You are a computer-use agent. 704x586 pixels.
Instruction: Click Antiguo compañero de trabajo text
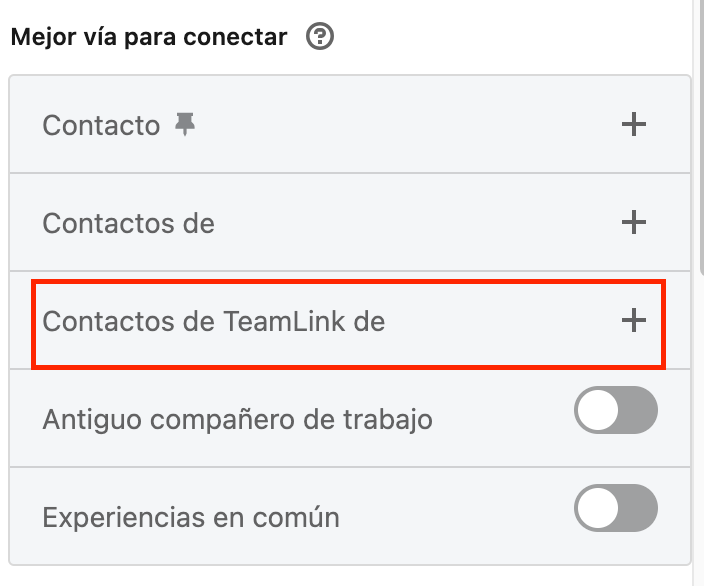pos(238,420)
